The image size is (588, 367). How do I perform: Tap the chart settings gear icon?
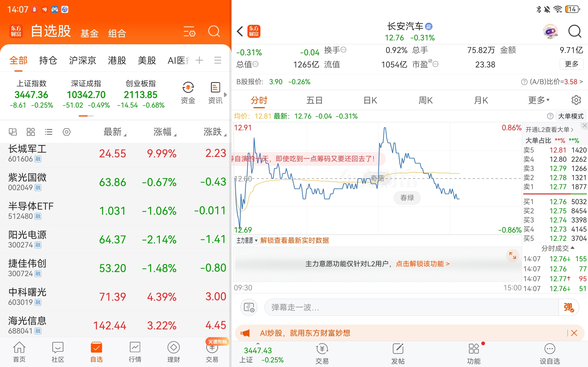(576, 100)
